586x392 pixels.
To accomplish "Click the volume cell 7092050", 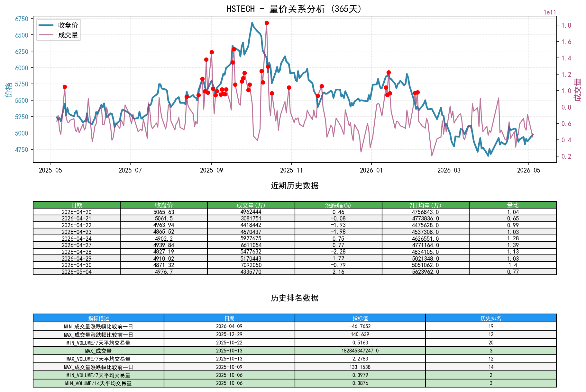I will click(251, 265).
